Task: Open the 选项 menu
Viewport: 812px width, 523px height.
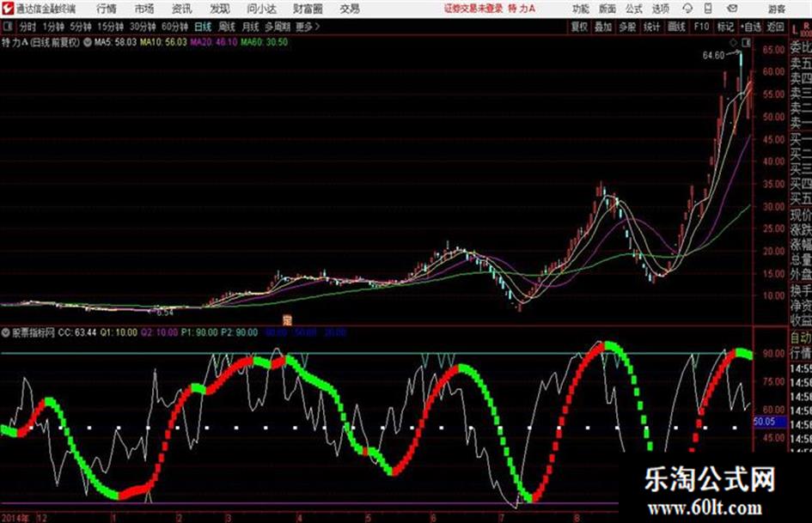Action: [x=661, y=9]
